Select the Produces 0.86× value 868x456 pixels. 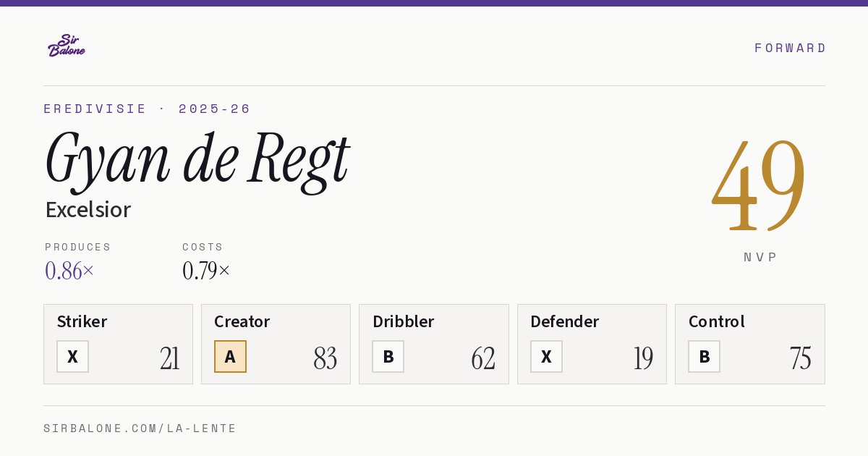tap(69, 271)
